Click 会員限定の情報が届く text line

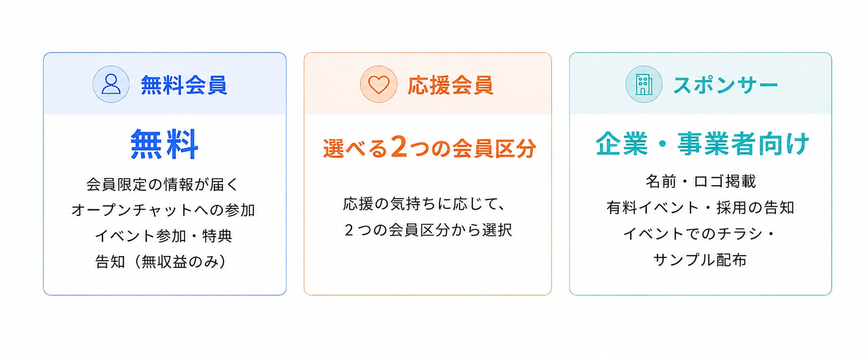(x=163, y=184)
